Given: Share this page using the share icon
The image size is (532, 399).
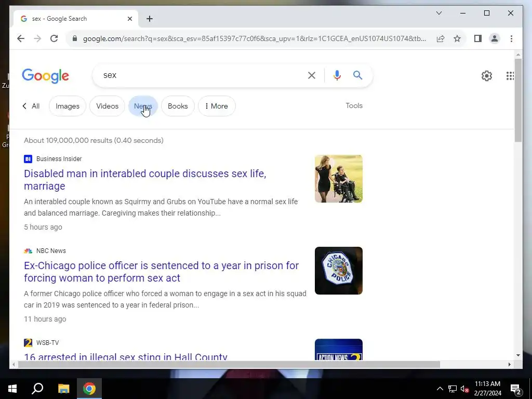Looking at the screenshot, I should (441, 38).
